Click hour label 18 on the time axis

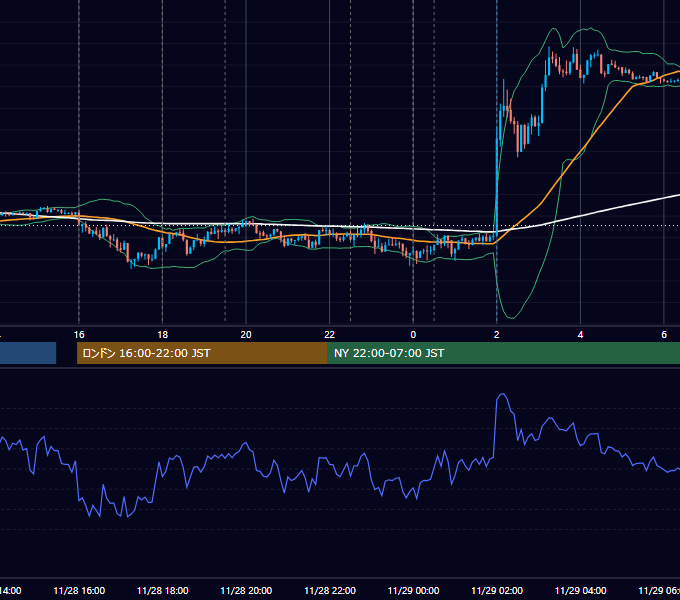(162, 335)
